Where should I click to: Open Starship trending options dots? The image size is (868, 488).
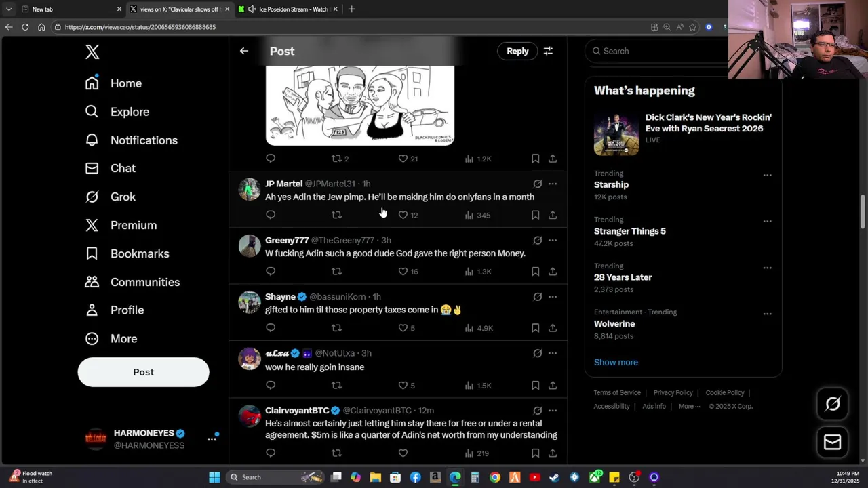767,175
